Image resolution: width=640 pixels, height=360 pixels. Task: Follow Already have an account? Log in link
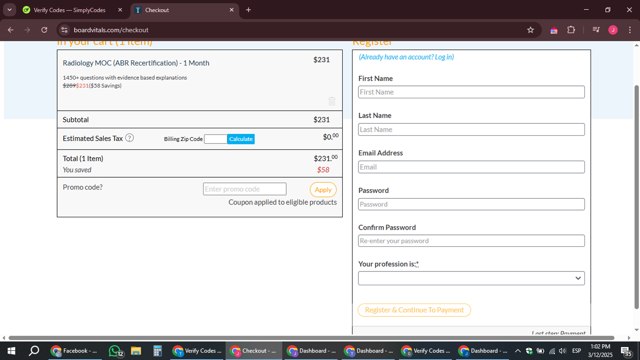[406, 57]
